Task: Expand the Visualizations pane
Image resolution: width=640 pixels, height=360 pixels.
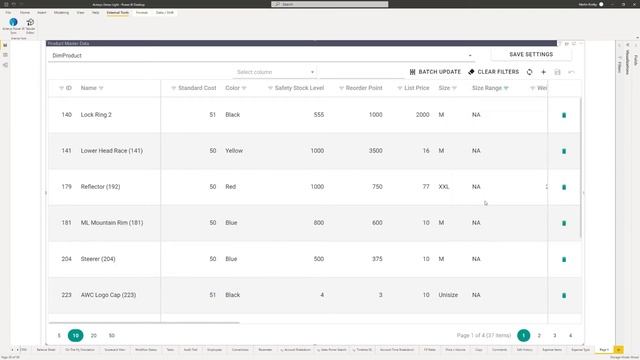Action: (x=627, y=62)
